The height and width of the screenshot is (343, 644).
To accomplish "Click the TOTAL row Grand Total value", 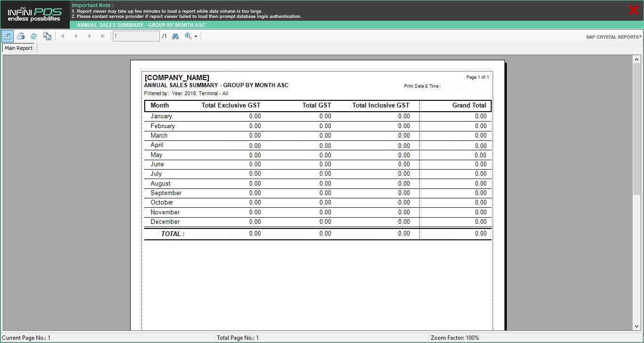I will point(481,234).
